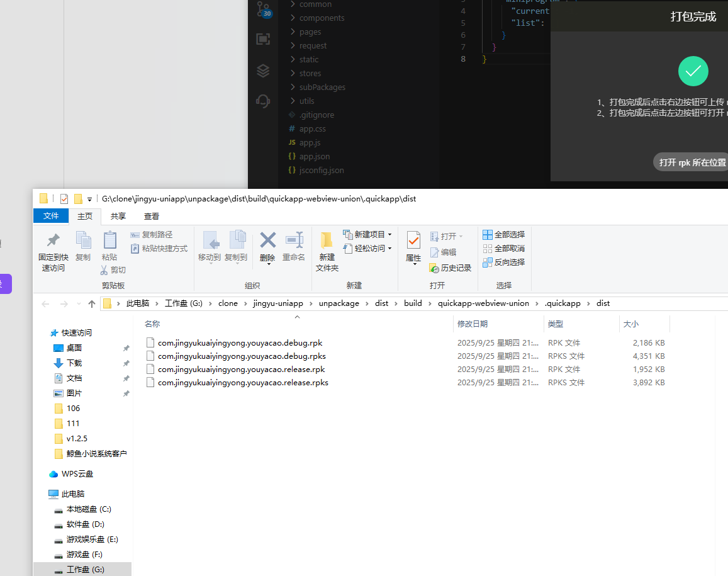Click Invert selection in the ribbon
The height and width of the screenshot is (576, 728).
point(504,263)
